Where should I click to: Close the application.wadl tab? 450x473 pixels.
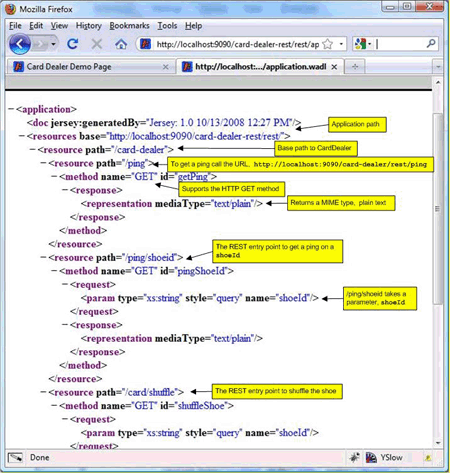pyautogui.click(x=334, y=67)
